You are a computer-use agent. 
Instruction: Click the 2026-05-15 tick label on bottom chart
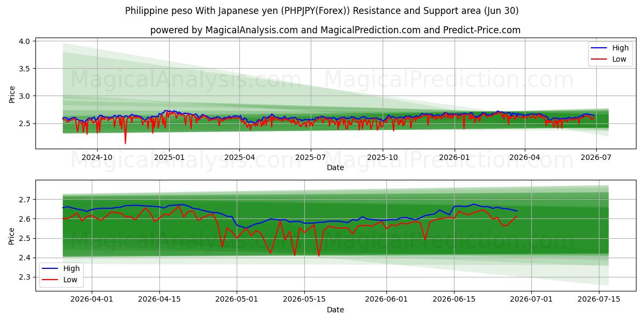(304, 300)
